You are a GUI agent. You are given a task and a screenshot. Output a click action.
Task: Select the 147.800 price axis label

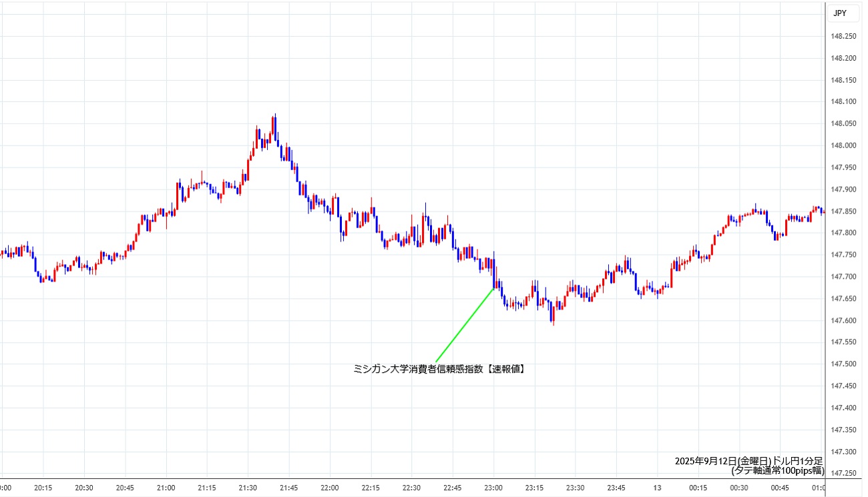[843, 233]
